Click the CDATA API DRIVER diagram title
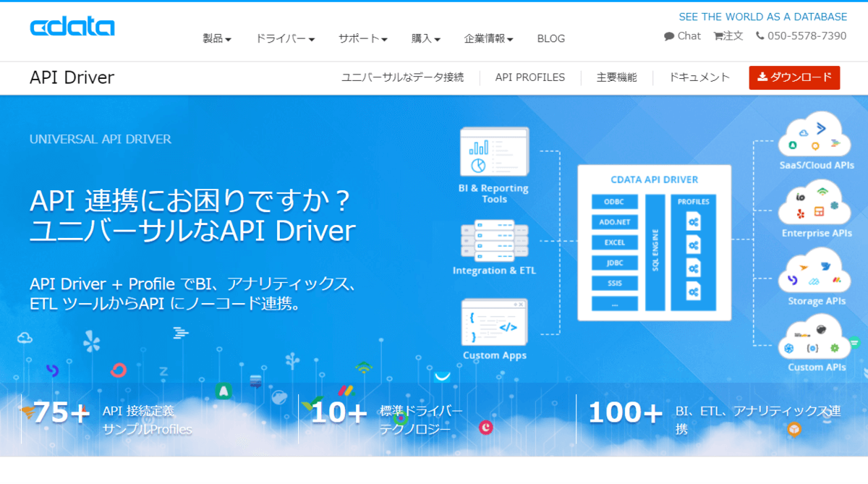Viewport: 868px width, 484px height. [654, 179]
